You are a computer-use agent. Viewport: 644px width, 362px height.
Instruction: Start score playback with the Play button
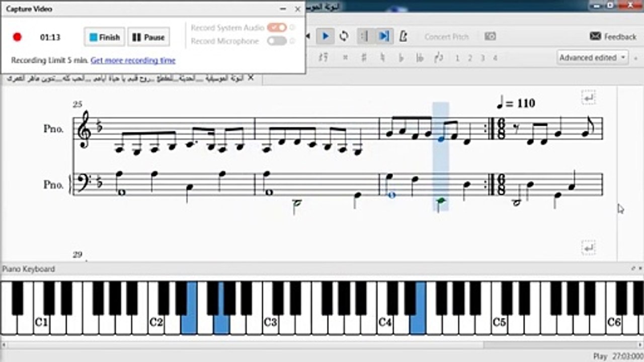(x=326, y=36)
